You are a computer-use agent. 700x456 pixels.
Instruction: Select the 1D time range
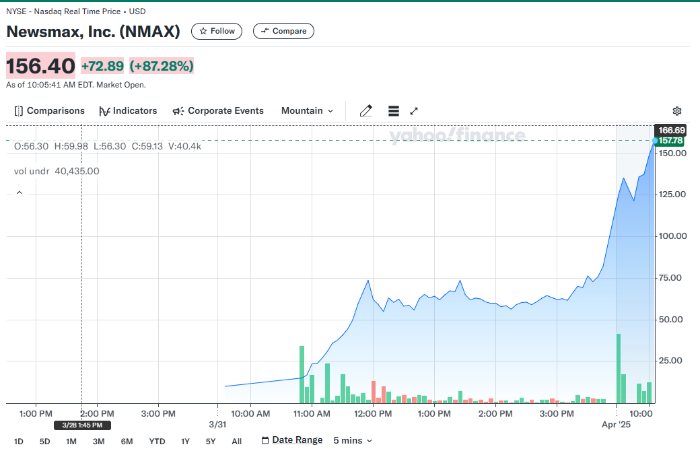click(x=19, y=441)
